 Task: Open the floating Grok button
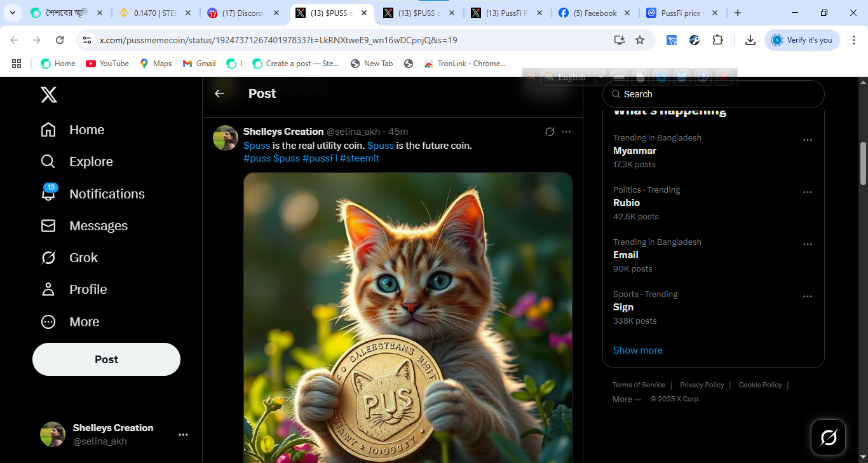829,437
